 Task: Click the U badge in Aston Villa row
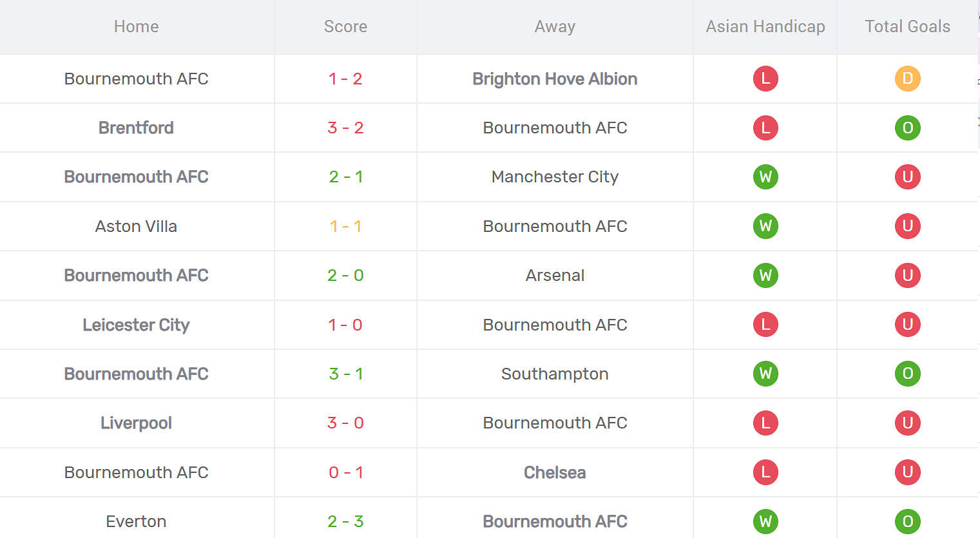point(907,226)
